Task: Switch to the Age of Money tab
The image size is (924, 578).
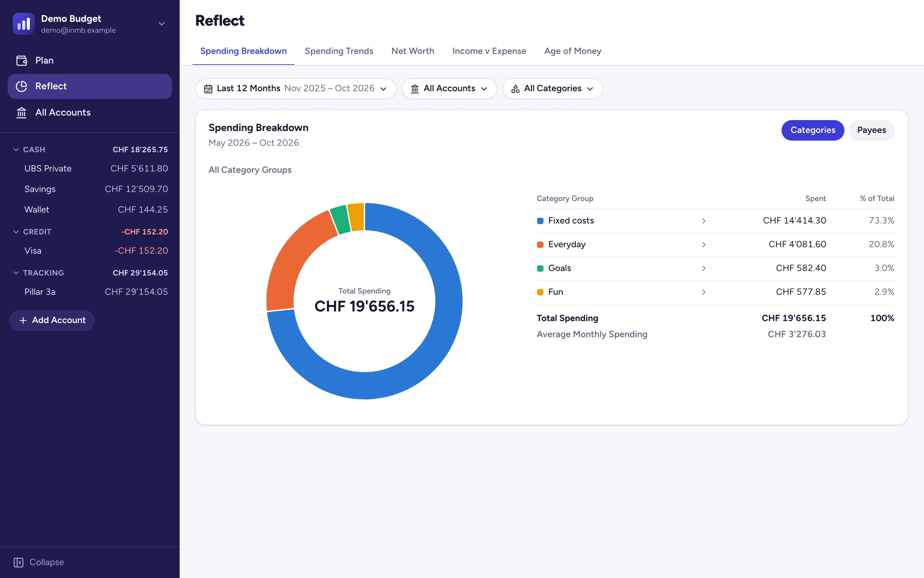Action: (573, 51)
